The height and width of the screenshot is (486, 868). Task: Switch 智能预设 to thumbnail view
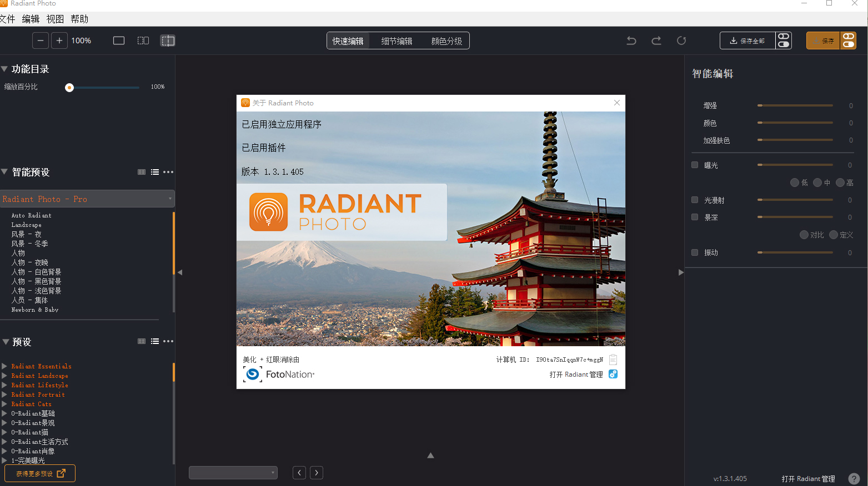[x=142, y=172]
